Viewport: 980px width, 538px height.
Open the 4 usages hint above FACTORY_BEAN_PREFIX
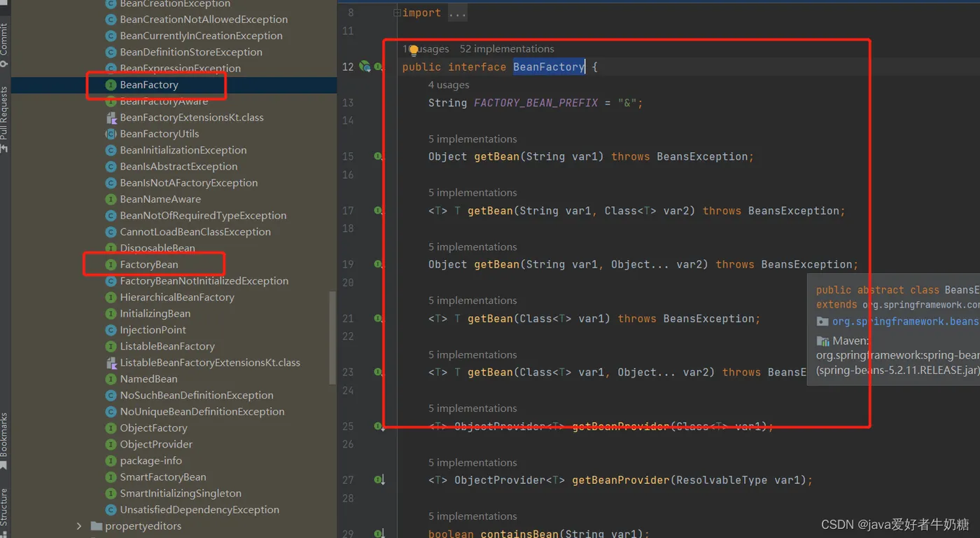pos(449,85)
